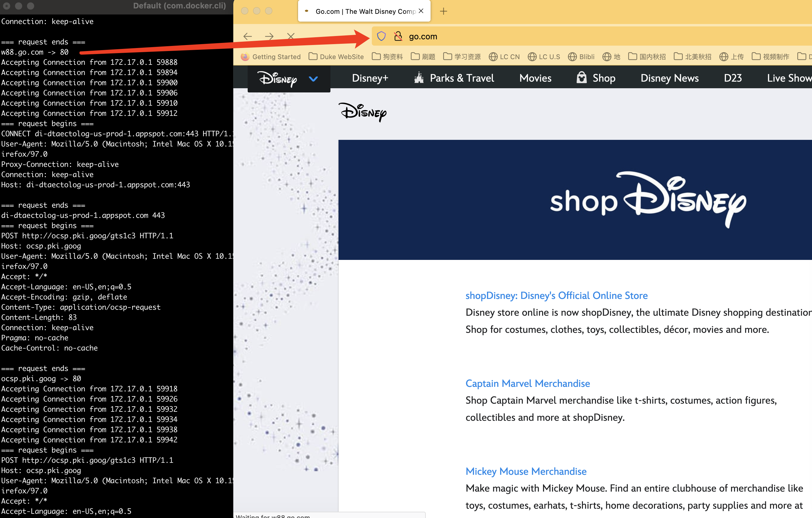Screen dimensions: 812x518
Task: Click the Shop bag icon in navbar
Action: click(582, 78)
